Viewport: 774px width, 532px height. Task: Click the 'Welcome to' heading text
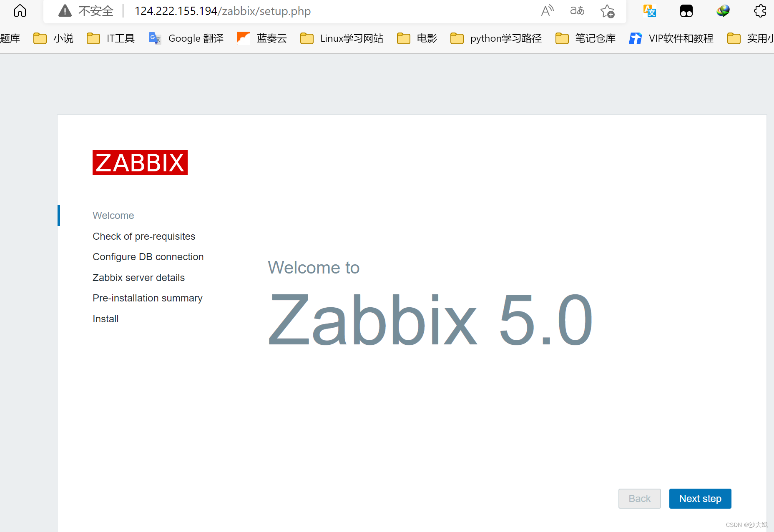coord(314,268)
